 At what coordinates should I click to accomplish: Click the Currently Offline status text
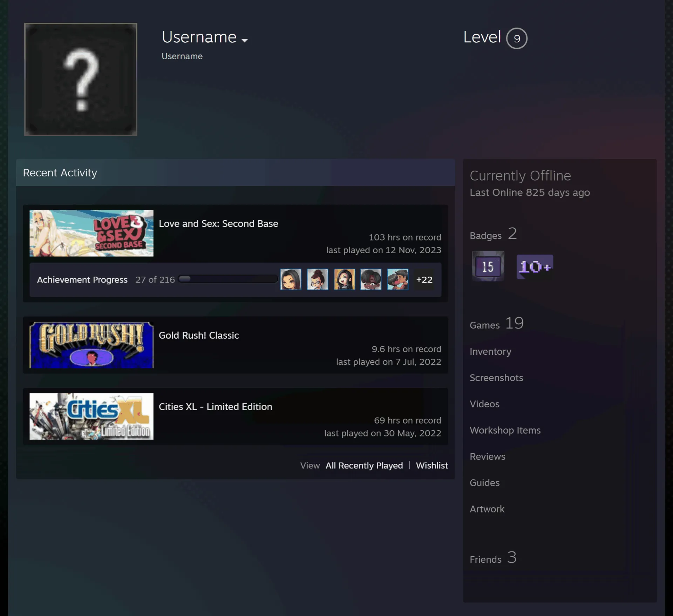[x=520, y=176]
